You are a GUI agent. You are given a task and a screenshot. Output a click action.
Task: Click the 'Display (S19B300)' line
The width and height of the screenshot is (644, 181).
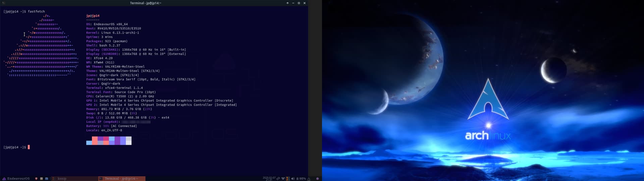pyautogui.click(x=136, y=54)
